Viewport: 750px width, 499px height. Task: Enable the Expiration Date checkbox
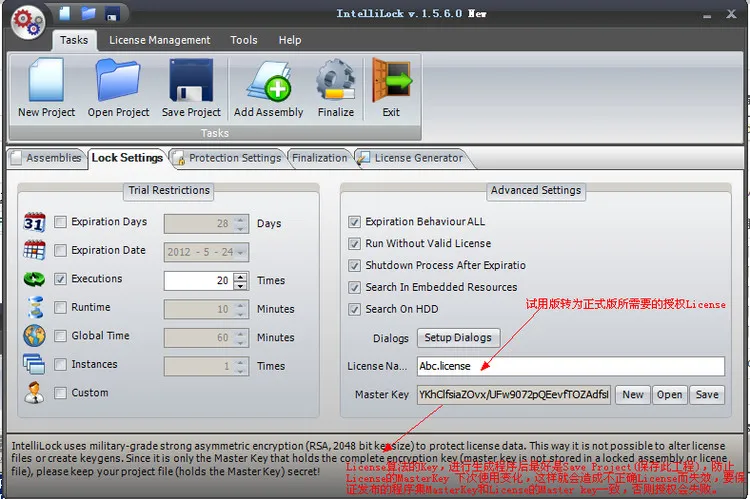click(x=60, y=250)
